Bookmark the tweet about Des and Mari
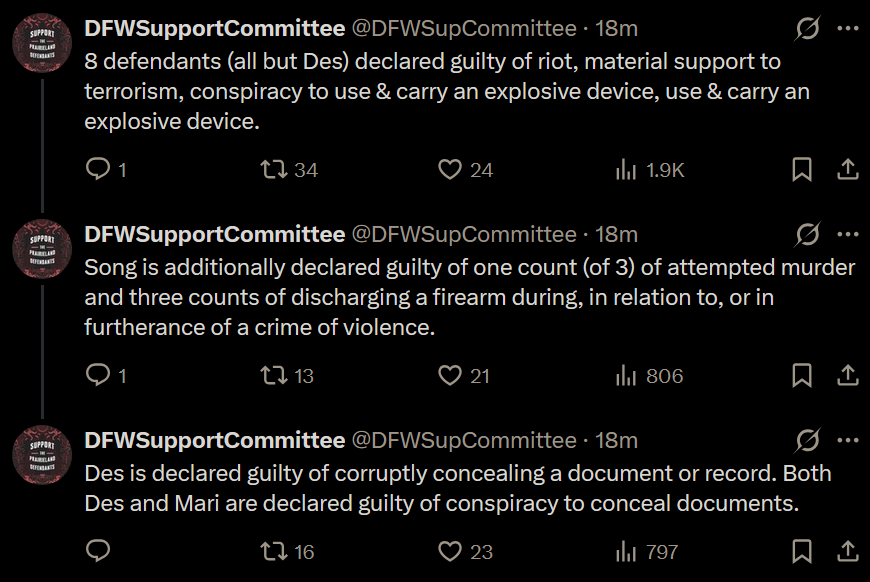The height and width of the screenshot is (582, 870). point(802,551)
